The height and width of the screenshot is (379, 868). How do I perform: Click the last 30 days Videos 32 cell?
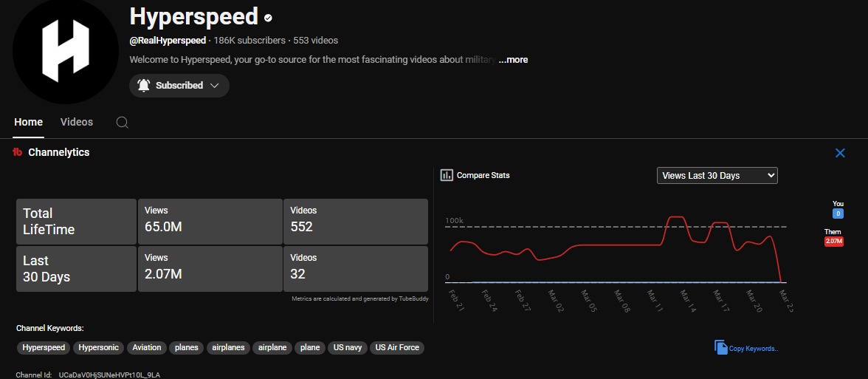(356, 269)
